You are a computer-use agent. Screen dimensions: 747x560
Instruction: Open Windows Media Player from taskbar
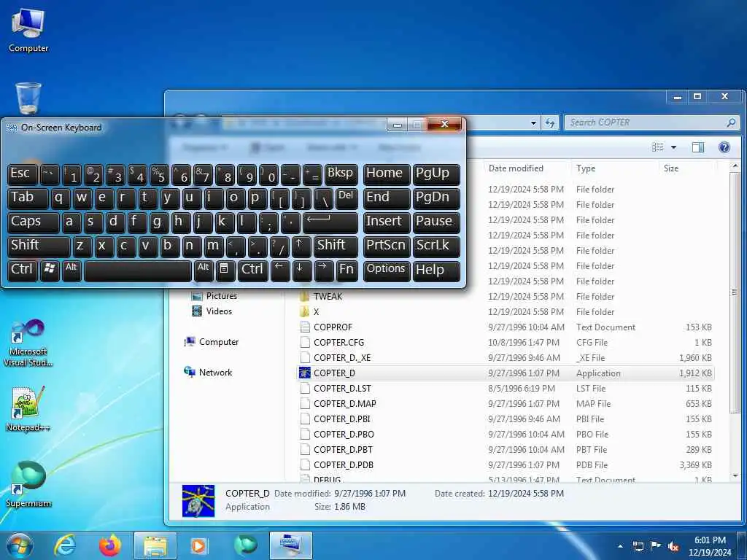pos(198,545)
